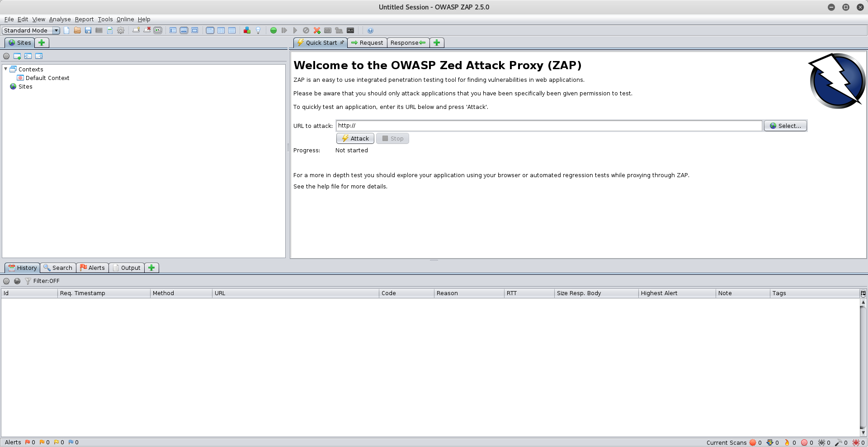Viewport: 868px width, 447px height.
Task: Open the History tab
Action: (x=22, y=268)
